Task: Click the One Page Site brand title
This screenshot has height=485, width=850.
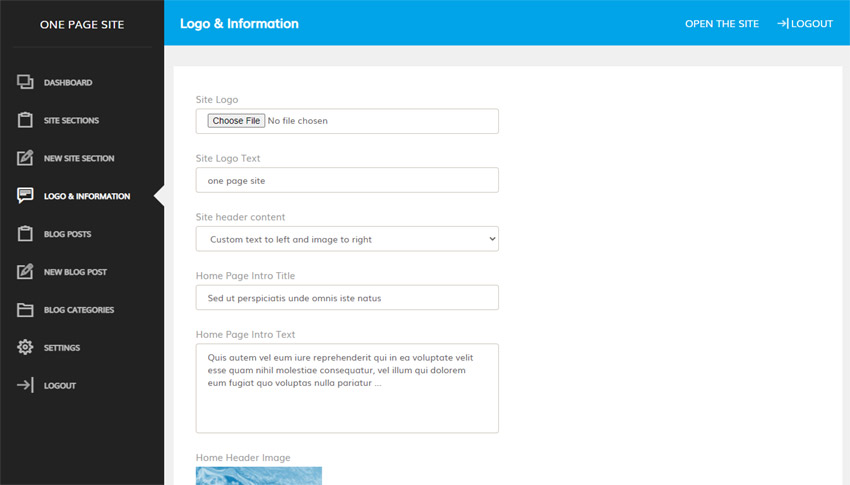Action: click(x=82, y=24)
